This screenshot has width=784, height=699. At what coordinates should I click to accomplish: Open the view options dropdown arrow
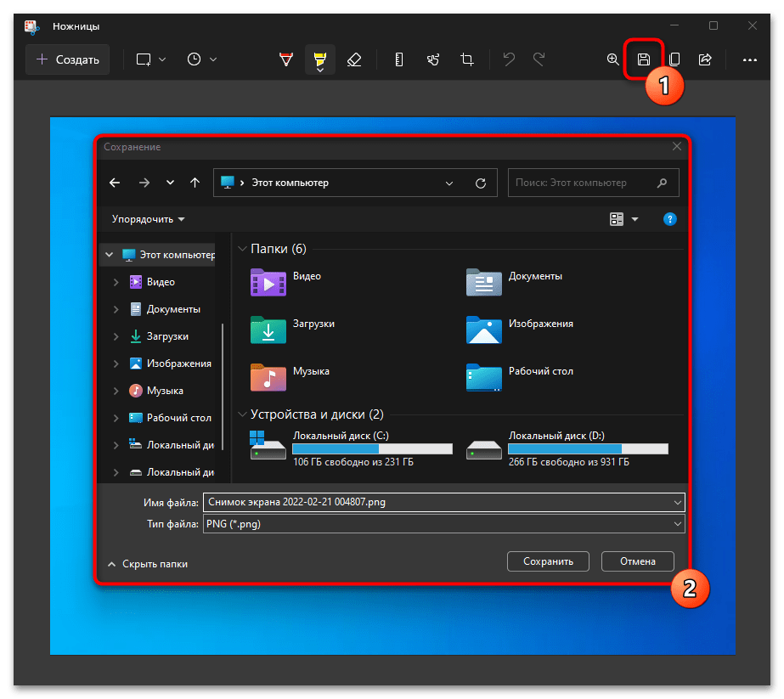pyautogui.click(x=635, y=219)
